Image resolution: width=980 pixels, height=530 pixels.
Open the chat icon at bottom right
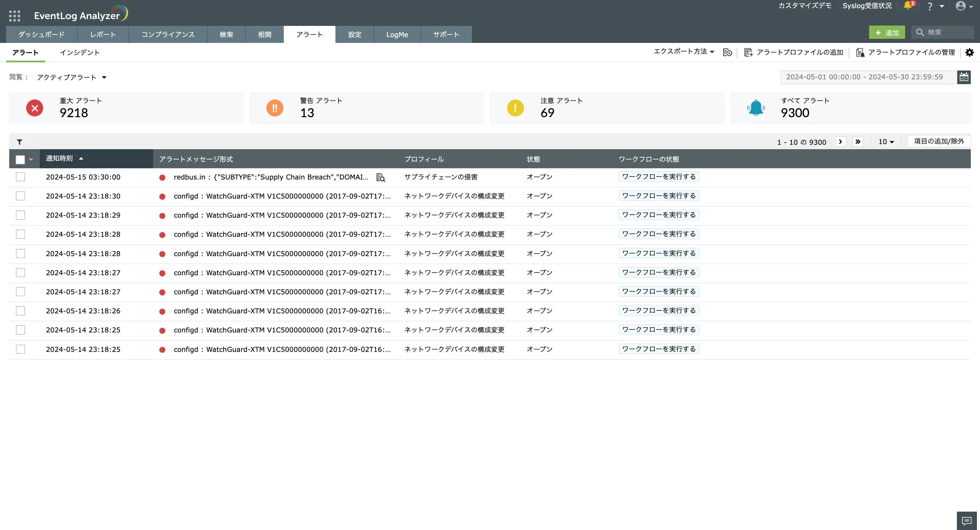(966, 520)
